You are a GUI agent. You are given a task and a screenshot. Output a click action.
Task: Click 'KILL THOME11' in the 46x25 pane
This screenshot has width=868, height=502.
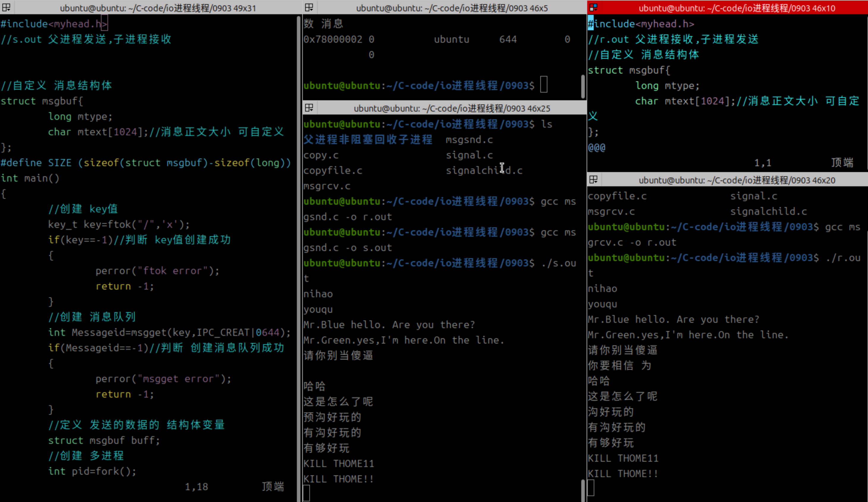point(339,463)
